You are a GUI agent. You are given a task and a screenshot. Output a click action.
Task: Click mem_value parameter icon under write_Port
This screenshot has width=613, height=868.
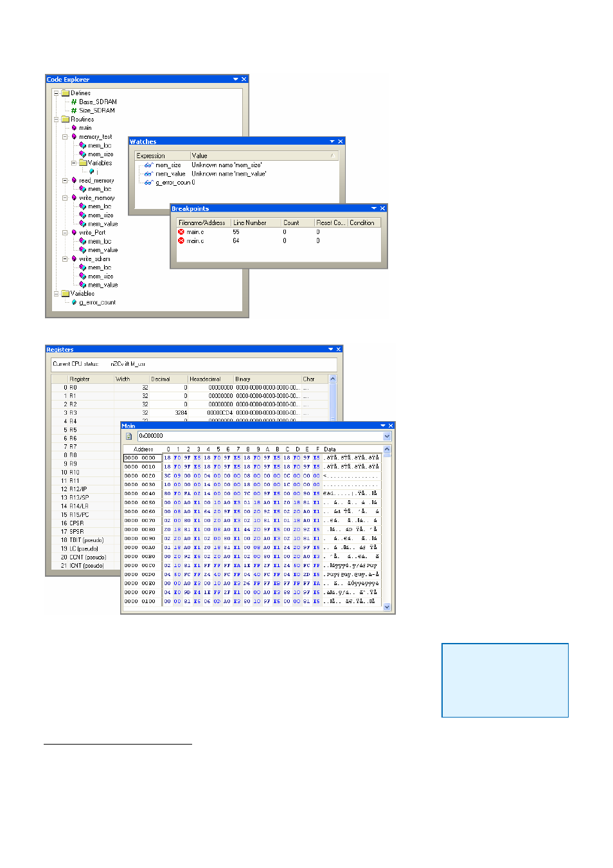tap(82, 250)
